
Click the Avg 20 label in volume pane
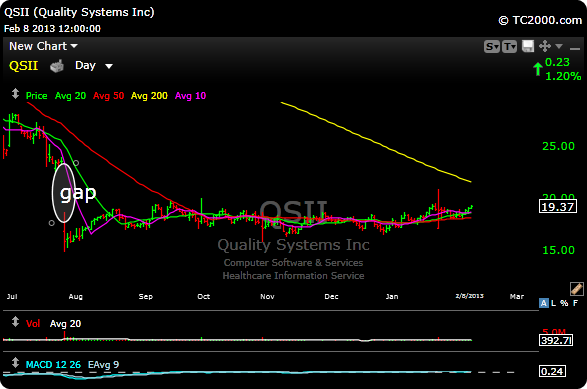coord(66,323)
